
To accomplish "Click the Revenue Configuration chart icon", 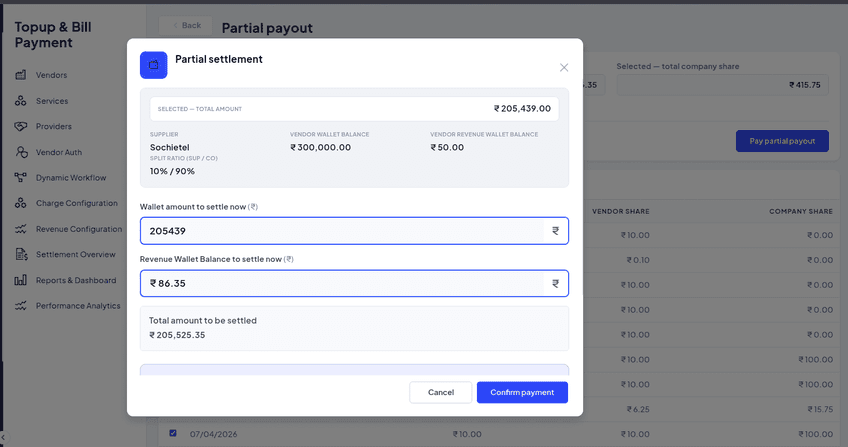I will (x=21, y=229).
